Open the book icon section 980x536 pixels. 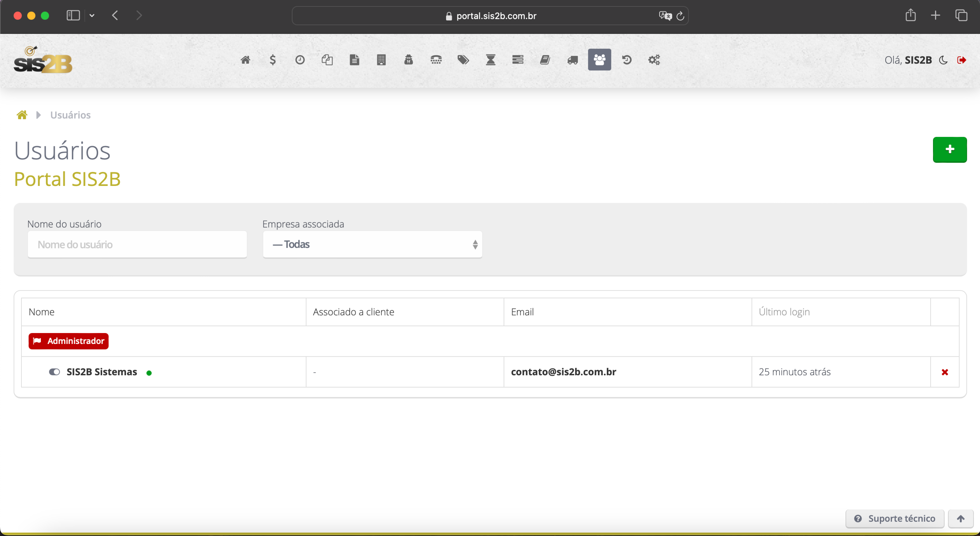click(545, 60)
